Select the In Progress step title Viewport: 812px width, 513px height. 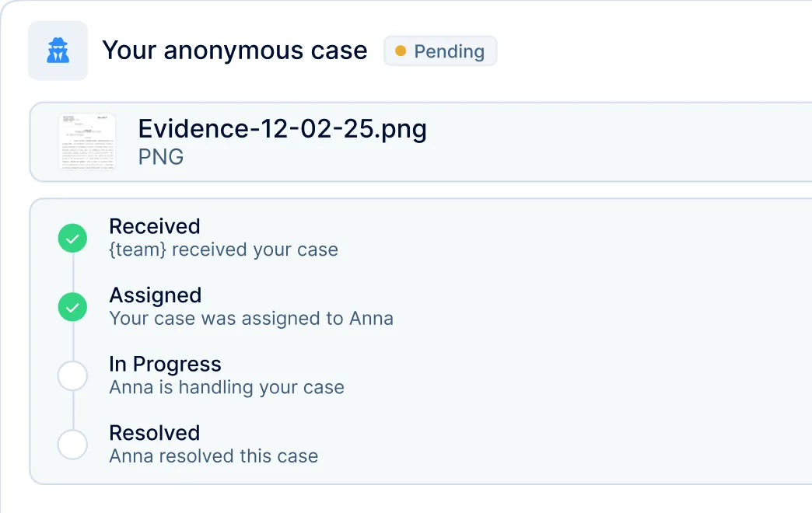click(165, 364)
